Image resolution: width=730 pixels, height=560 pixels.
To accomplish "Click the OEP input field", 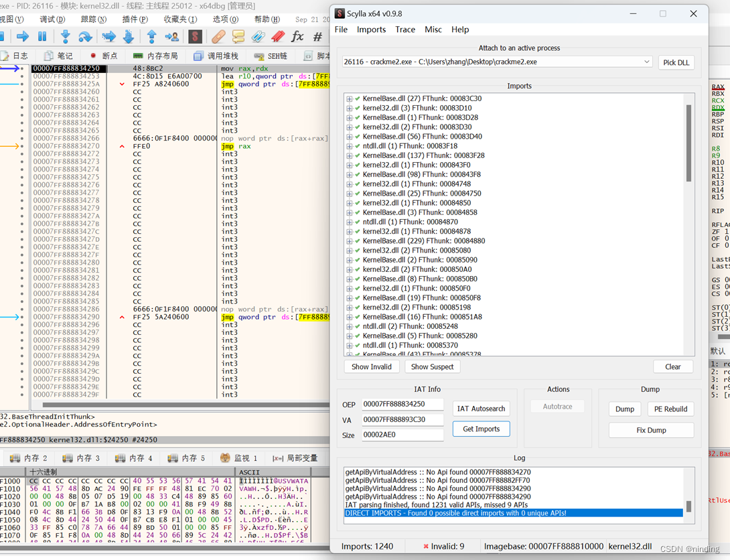I will point(403,404).
